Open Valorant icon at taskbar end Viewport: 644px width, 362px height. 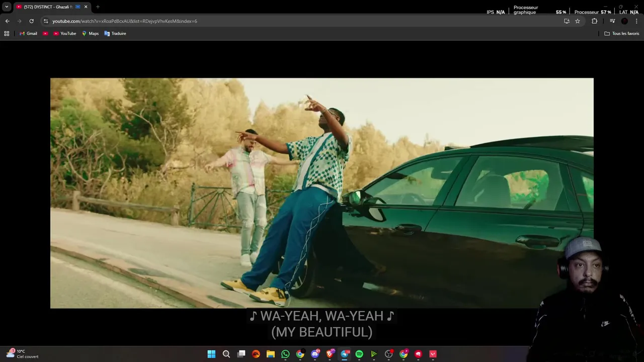click(x=433, y=354)
